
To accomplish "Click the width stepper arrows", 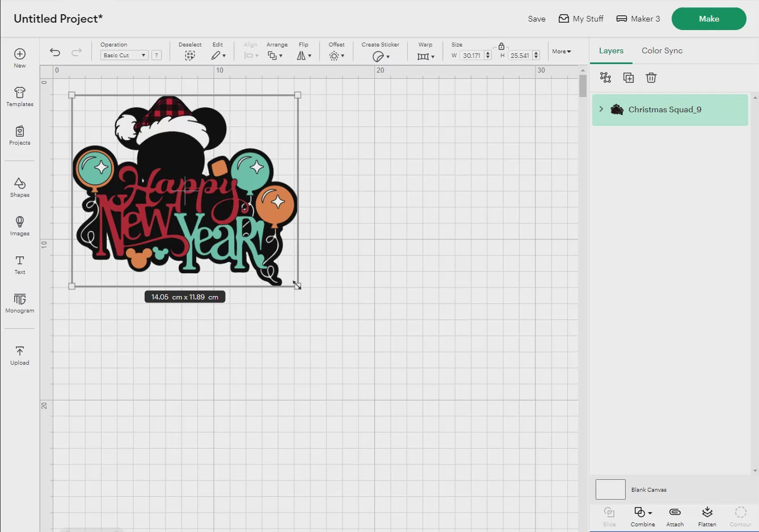I will [x=488, y=56].
